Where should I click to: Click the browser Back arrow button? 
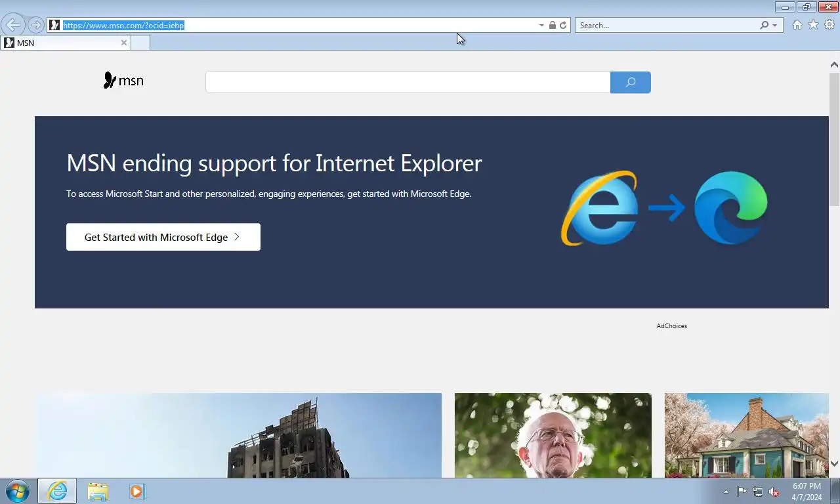click(x=13, y=25)
